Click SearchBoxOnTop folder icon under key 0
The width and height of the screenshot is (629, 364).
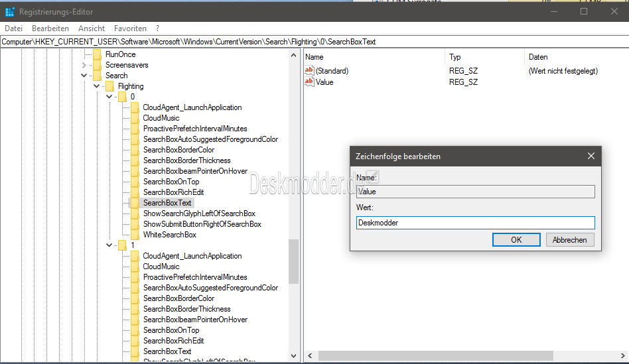click(135, 182)
